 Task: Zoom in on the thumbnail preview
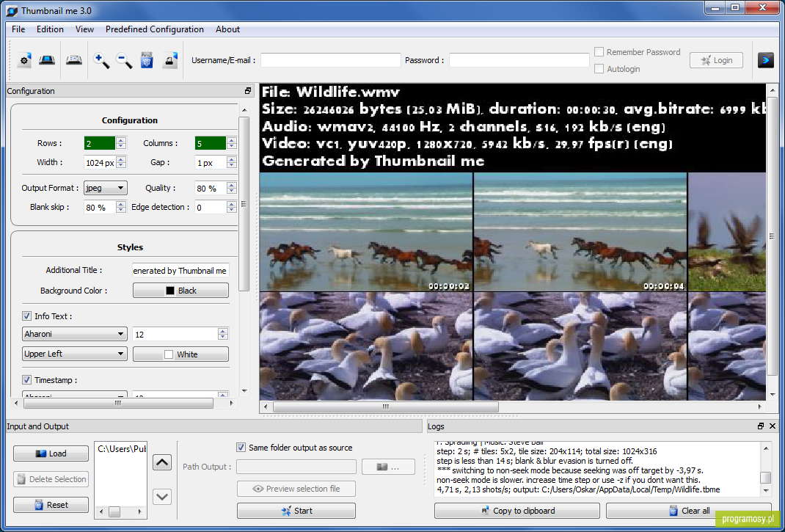101,61
